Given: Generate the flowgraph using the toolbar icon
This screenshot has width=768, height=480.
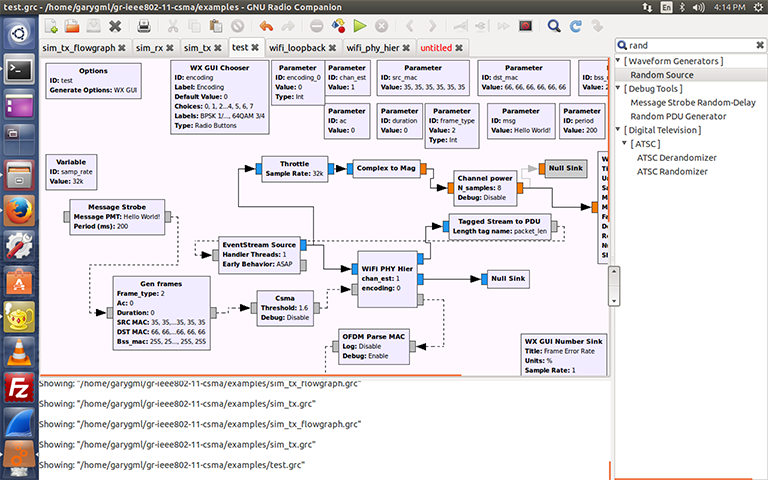Looking at the screenshot, I should tap(338, 25).
